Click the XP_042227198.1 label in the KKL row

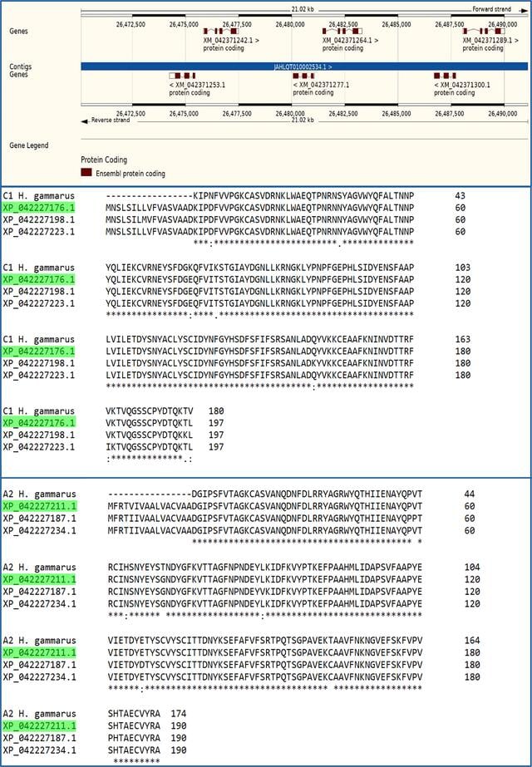[x=39, y=435]
